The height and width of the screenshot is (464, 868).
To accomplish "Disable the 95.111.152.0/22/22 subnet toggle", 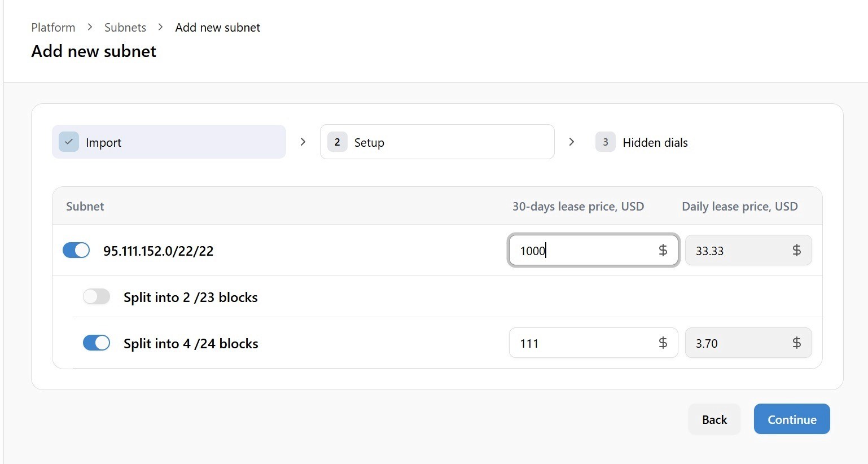I will [76, 250].
